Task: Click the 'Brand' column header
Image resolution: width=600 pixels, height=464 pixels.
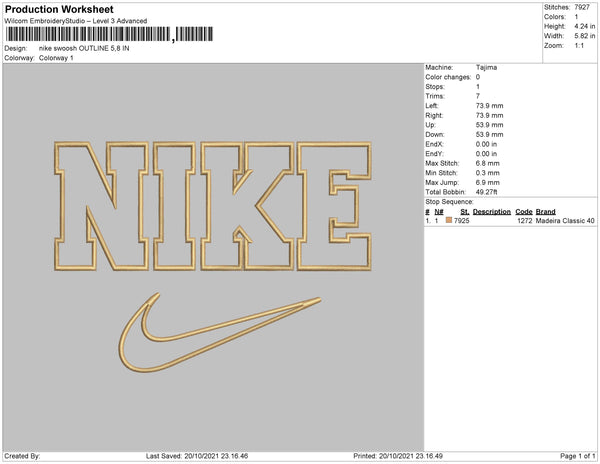Action: pos(545,212)
